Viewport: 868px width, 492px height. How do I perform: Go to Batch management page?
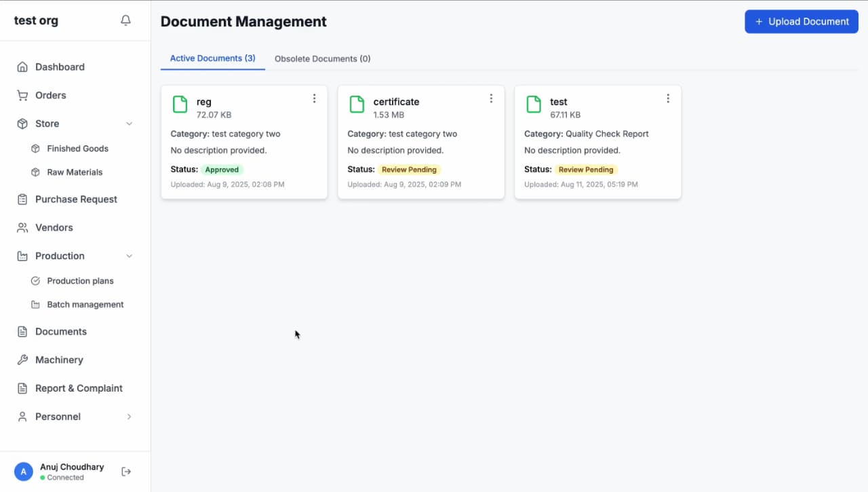[x=85, y=305]
